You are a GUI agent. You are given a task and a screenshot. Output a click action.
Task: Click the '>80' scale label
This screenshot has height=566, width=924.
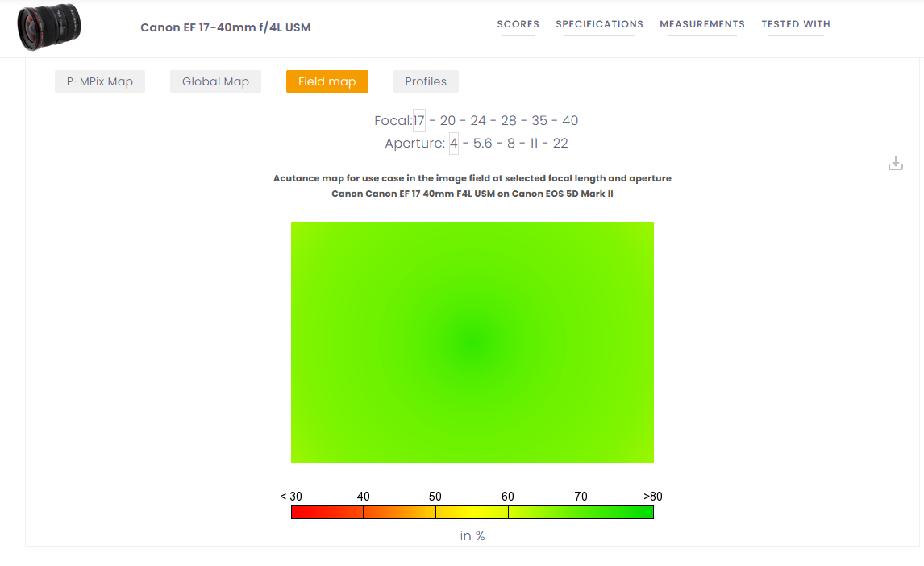[653, 497]
